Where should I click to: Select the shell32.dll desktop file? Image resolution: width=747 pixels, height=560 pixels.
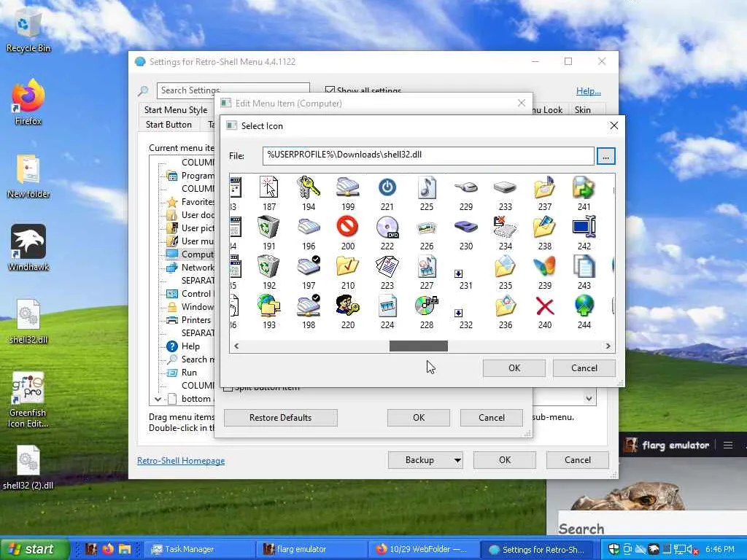pyautogui.click(x=28, y=322)
